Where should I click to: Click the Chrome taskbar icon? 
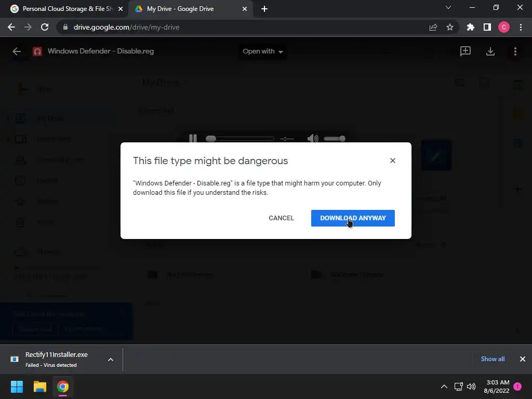63,387
